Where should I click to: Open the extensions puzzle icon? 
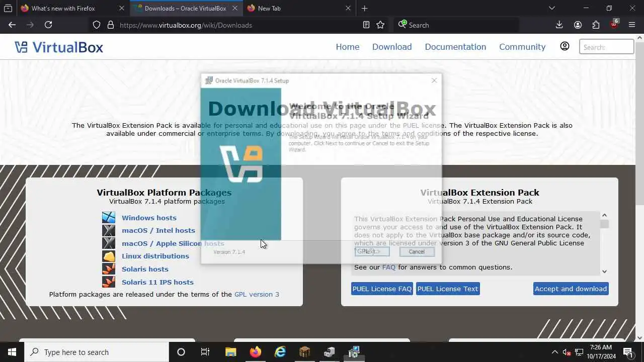596,25
